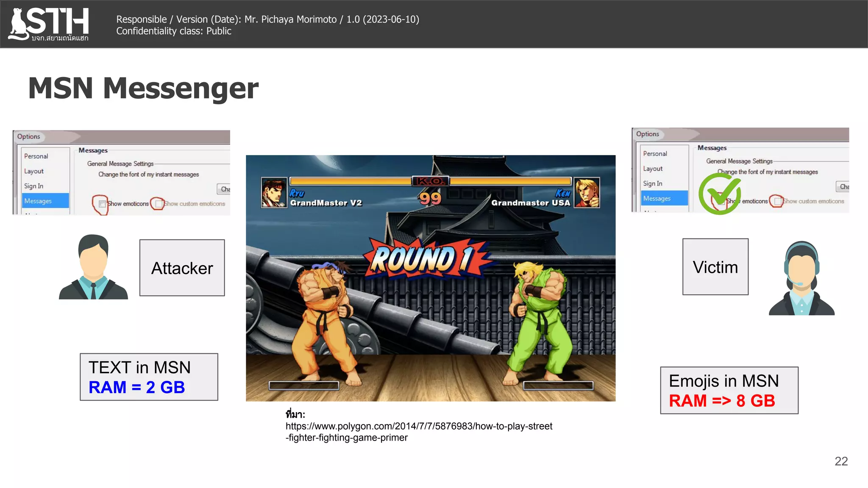
Task: Click Ryu's super meter bar
Action: tap(304, 385)
